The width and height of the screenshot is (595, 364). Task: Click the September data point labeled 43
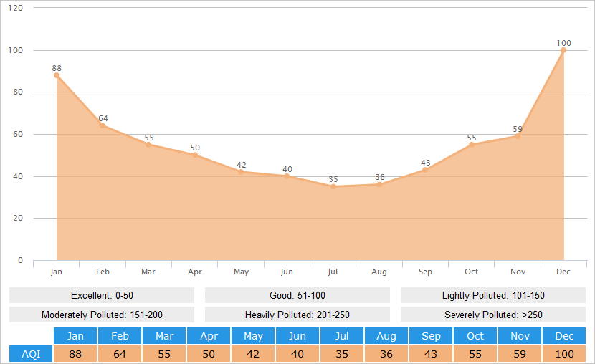coord(425,170)
